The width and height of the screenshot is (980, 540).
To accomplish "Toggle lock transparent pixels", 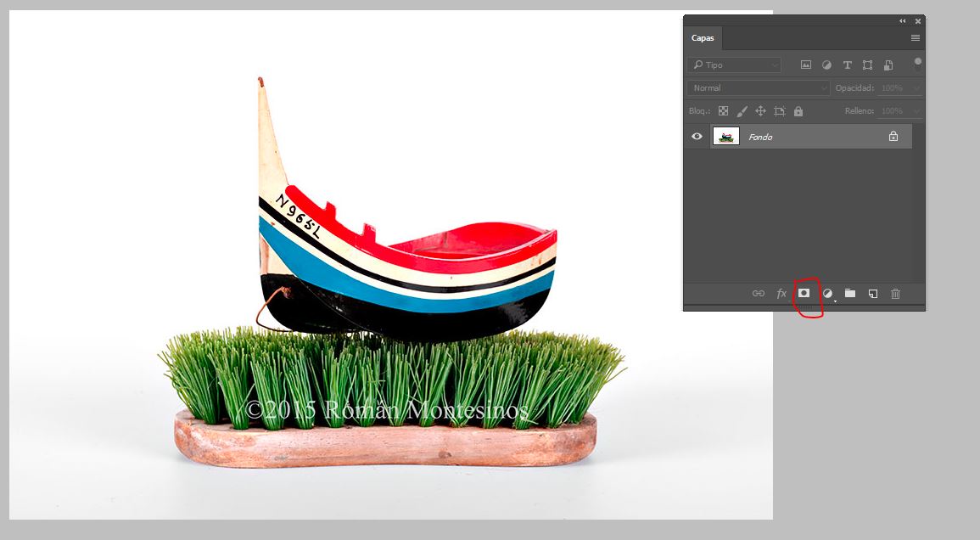I will point(723,111).
